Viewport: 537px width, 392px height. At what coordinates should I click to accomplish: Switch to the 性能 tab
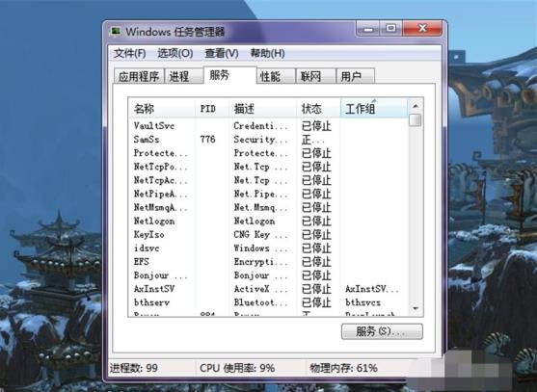[276, 76]
